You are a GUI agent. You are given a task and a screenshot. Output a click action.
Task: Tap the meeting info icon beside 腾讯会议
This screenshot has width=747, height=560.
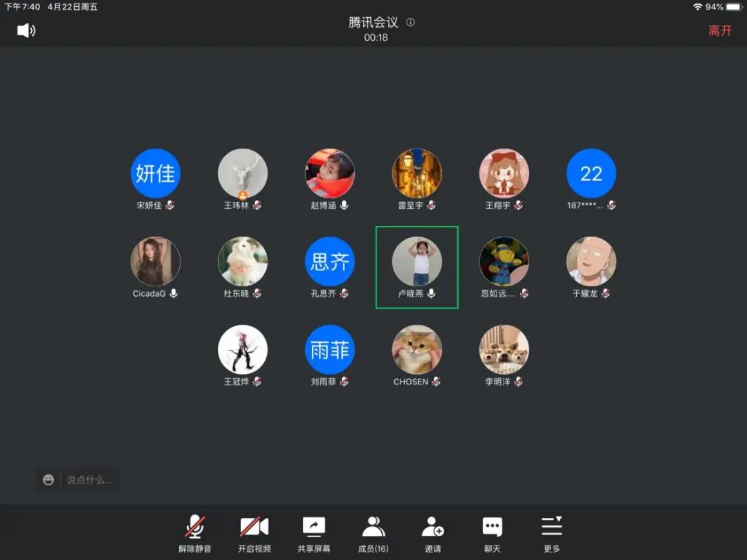(410, 22)
